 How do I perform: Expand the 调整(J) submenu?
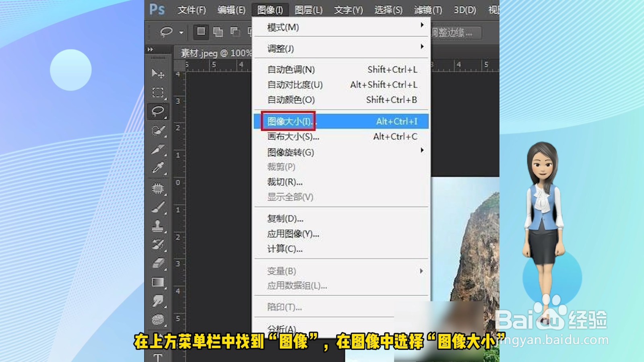tap(341, 49)
